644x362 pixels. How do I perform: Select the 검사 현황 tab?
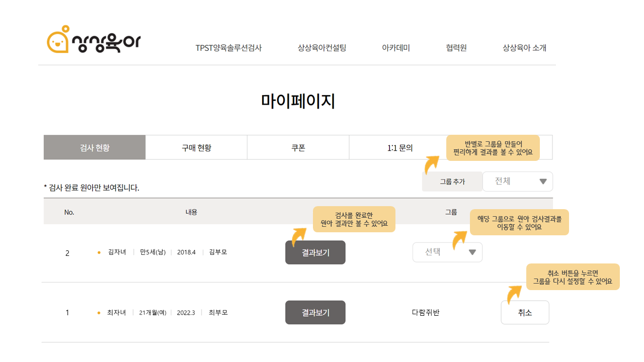[95, 147]
